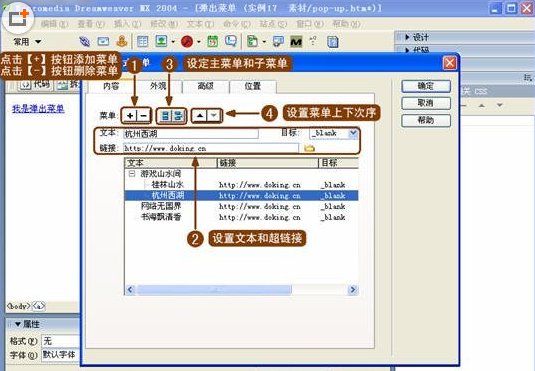The width and height of the screenshot is (535, 371).
Task: Click the Comment speech-bubble icon
Action: 231,41
